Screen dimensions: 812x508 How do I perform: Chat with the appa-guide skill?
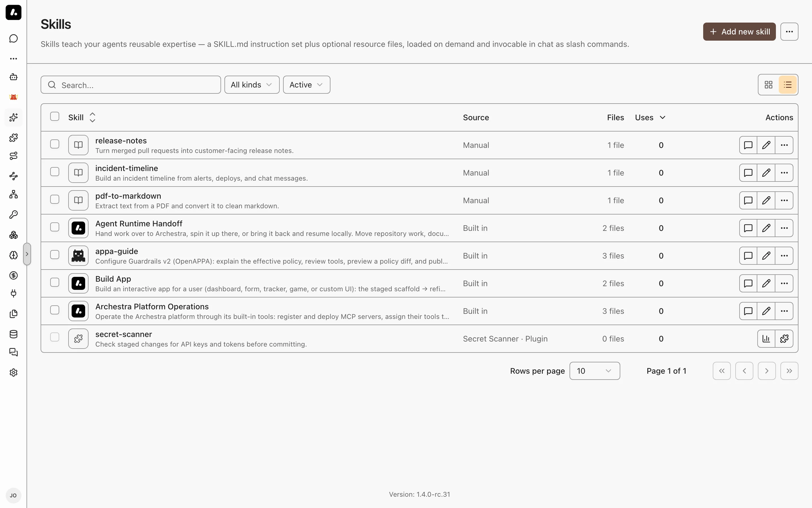coord(748,256)
